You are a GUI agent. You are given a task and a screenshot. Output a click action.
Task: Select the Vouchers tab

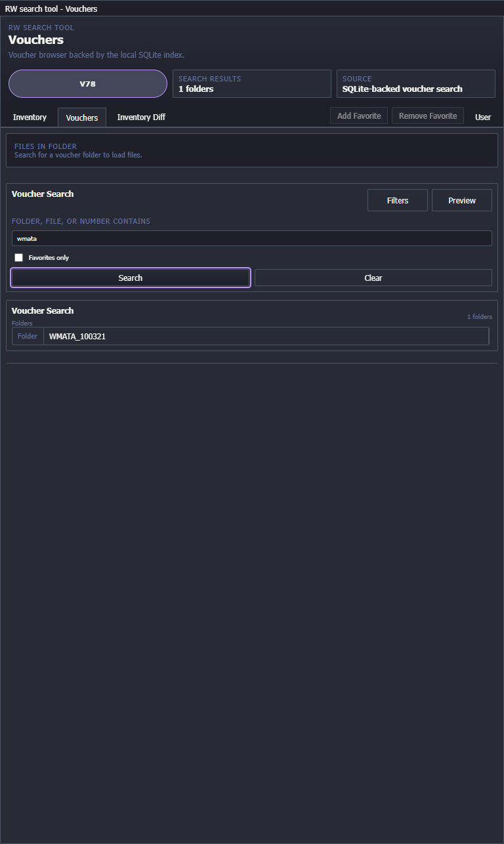(x=82, y=117)
